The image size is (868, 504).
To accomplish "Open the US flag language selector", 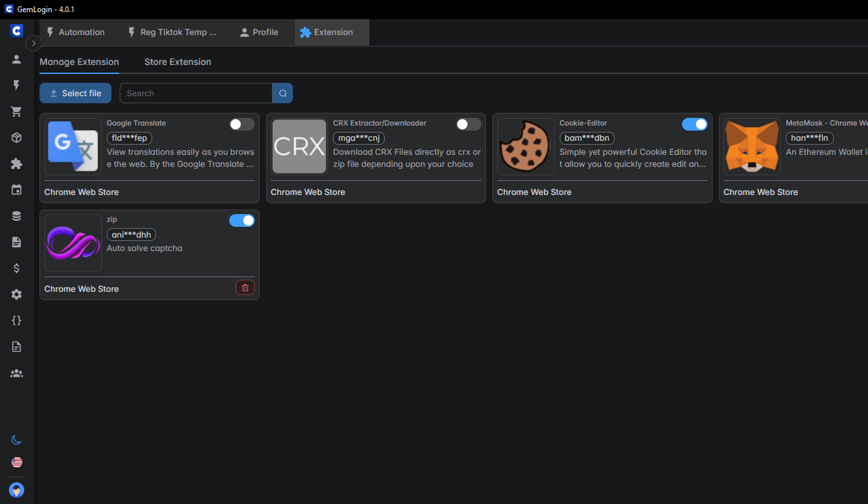I will click(x=17, y=462).
